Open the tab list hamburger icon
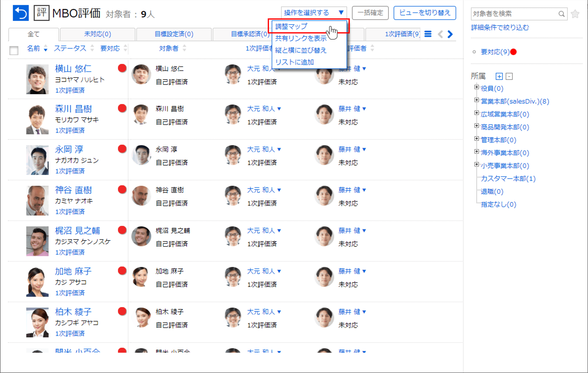Viewport: 588px width, 373px height. [x=428, y=34]
